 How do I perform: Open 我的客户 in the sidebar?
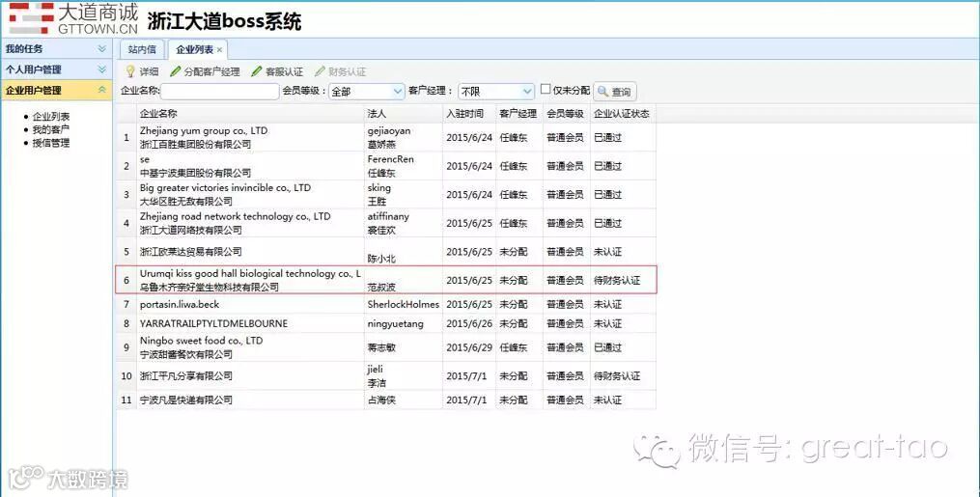click(51, 129)
